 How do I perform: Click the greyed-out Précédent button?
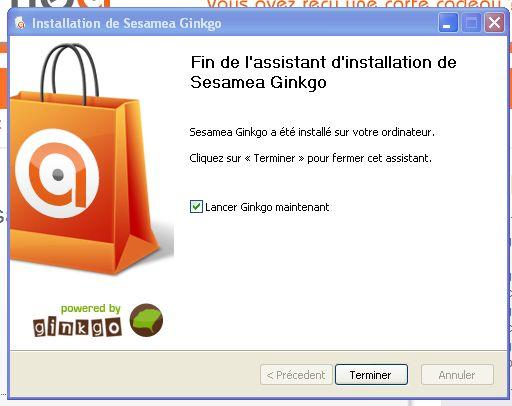(296, 375)
